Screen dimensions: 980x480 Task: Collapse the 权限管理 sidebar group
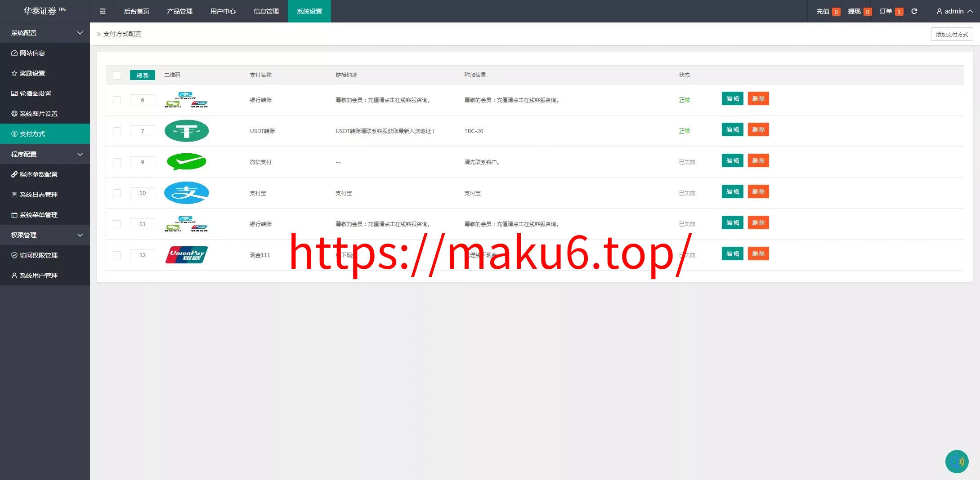[45, 235]
